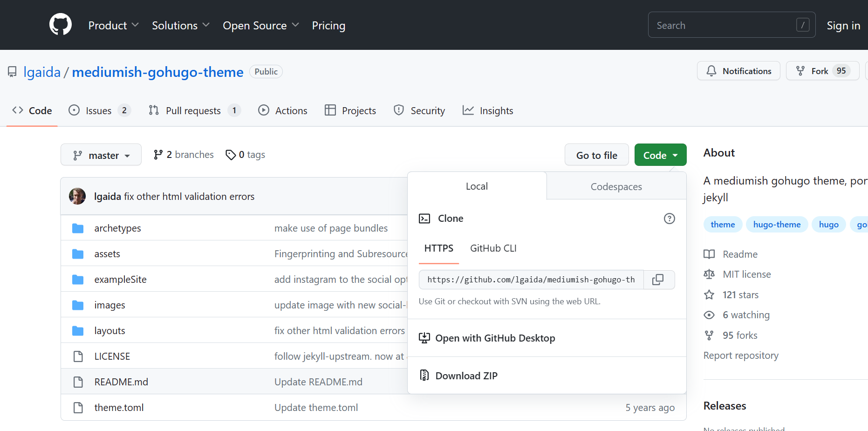The width and height of the screenshot is (868, 431).
Task: Focus the Search input field
Action: tap(724, 25)
